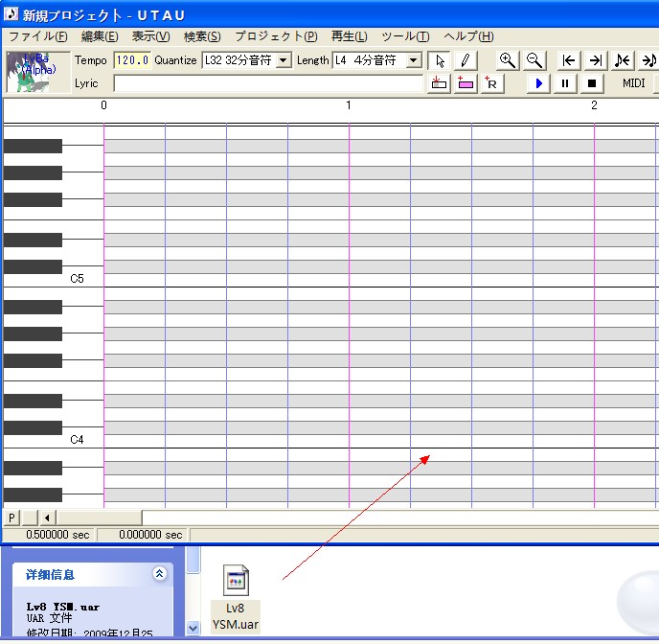Click measure marker 0 on ruler
Image resolution: width=659 pixels, height=644 pixels.
click(103, 105)
